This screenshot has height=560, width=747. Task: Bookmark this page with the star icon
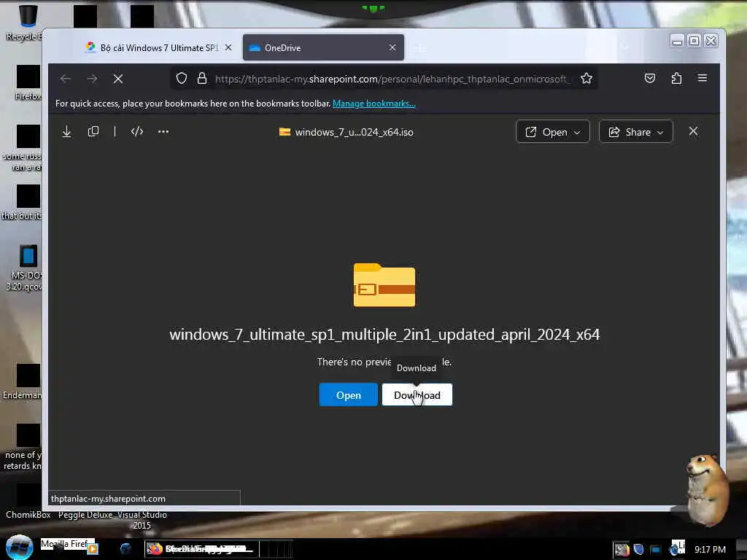click(x=587, y=78)
